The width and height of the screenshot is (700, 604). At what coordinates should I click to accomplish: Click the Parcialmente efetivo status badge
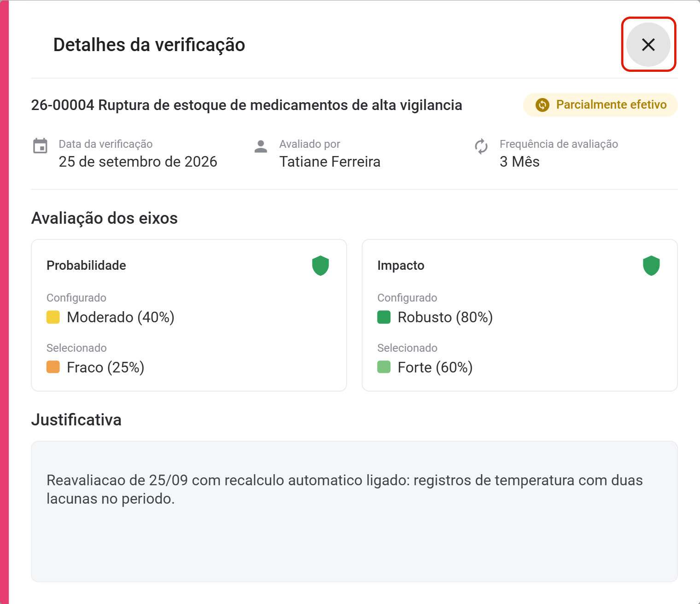(600, 105)
